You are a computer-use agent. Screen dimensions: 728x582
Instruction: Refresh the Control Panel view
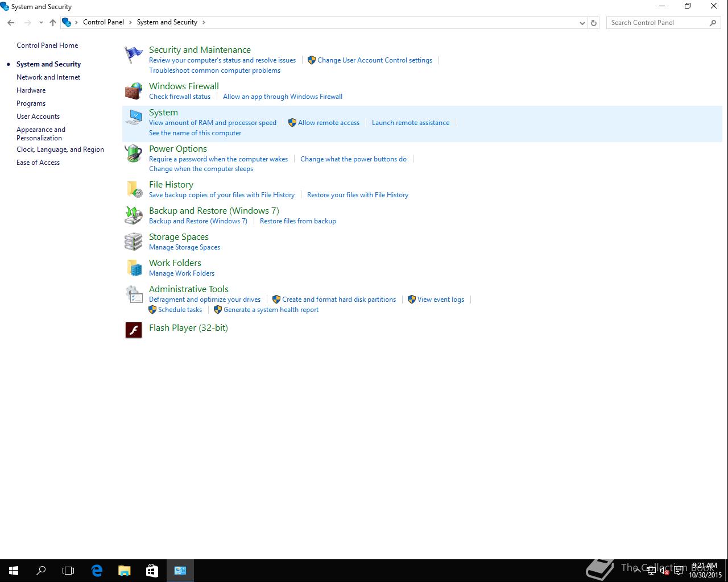(x=594, y=23)
